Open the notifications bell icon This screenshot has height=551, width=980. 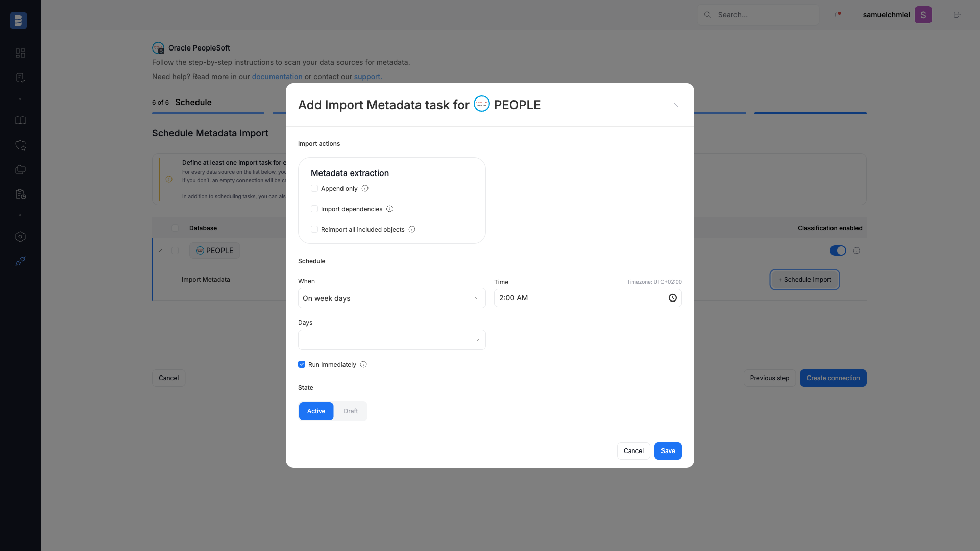[838, 15]
